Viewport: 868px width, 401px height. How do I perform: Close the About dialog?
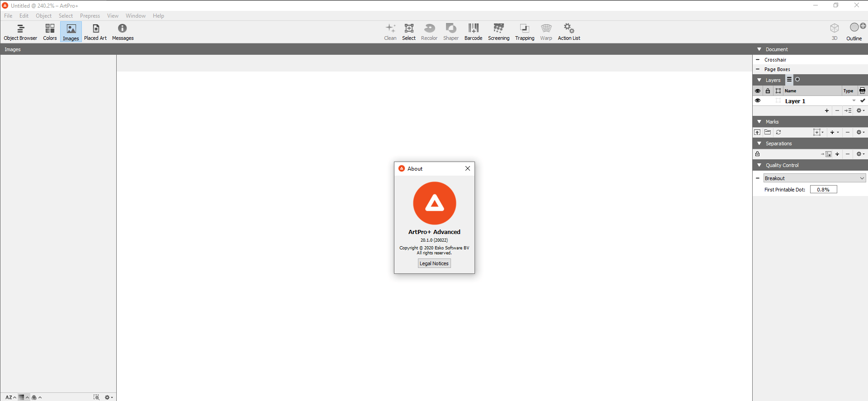point(468,168)
